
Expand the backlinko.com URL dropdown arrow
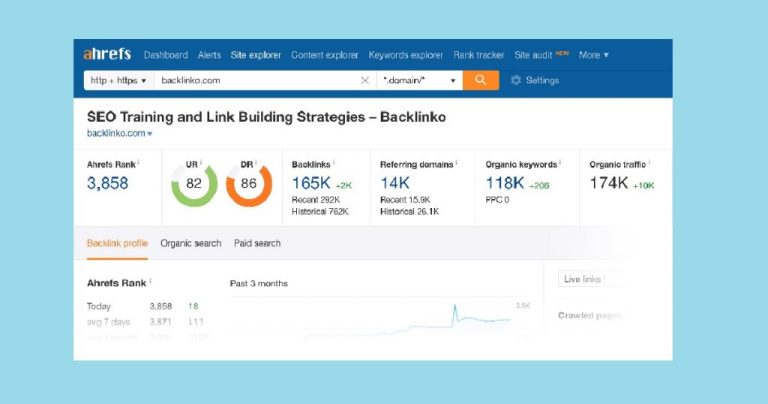click(x=150, y=134)
